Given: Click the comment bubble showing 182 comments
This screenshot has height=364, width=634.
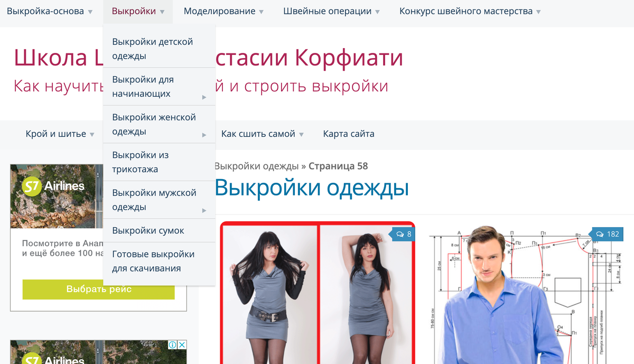Looking at the screenshot, I should click(607, 234).
